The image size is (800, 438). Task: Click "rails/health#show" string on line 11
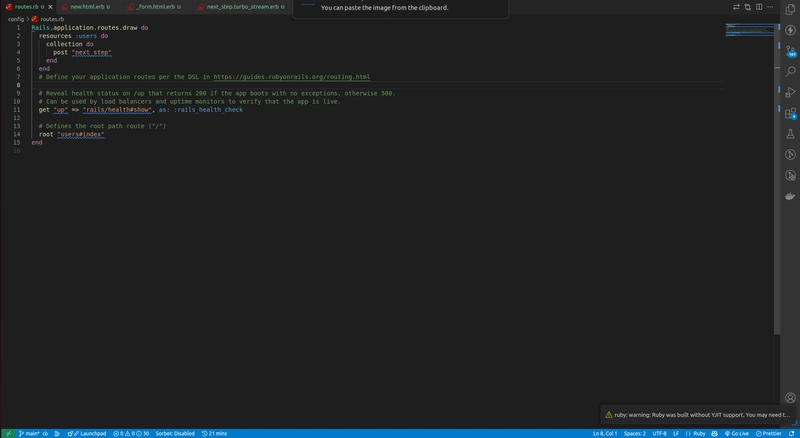pyautogui.click(x=117, y=109)
